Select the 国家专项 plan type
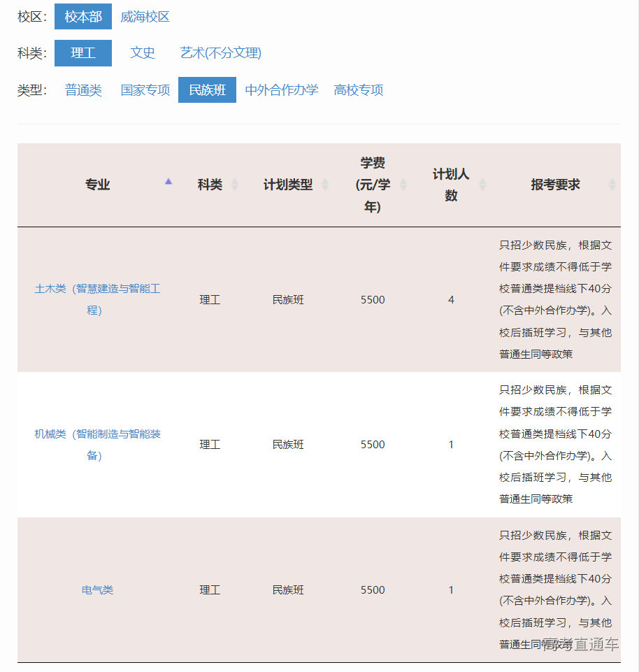The height and width of the screenshot is (672, 639). [145, 90]
